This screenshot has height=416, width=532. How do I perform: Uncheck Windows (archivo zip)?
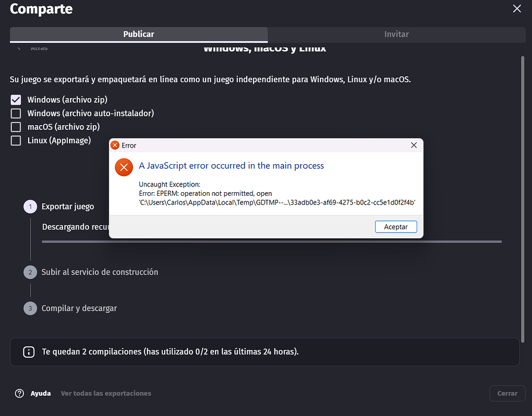click(16, 100)
